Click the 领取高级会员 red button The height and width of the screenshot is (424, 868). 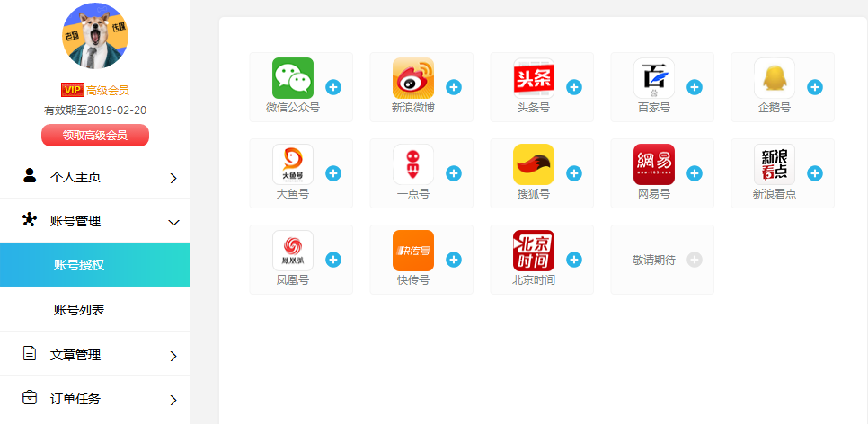(x=95, y=135)
